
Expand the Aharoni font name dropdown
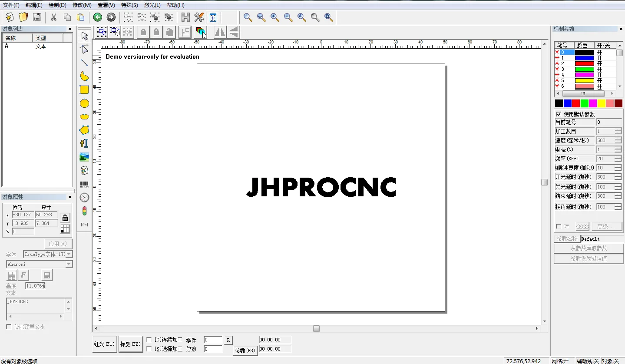pyautogui.click(x=69, y=264)
